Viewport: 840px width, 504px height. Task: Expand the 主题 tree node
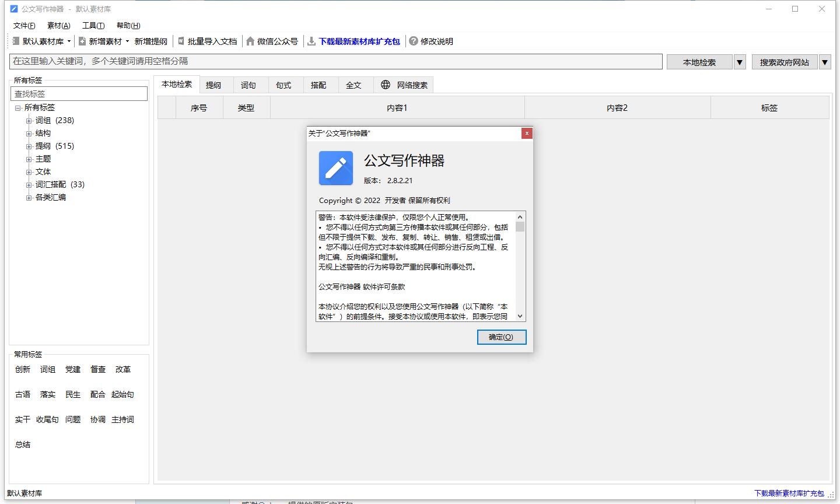[29, 159]
